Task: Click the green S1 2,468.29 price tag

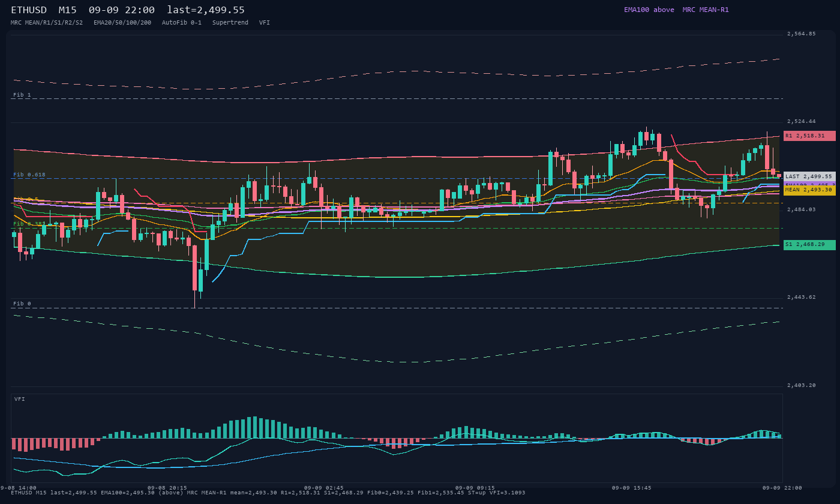Action: pos(809,244)
